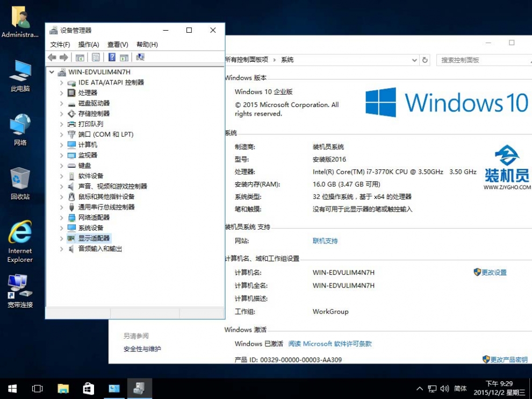The image size is (532, 399).
Task: Open the 查看(V) menu
Action: pos(118,45)
